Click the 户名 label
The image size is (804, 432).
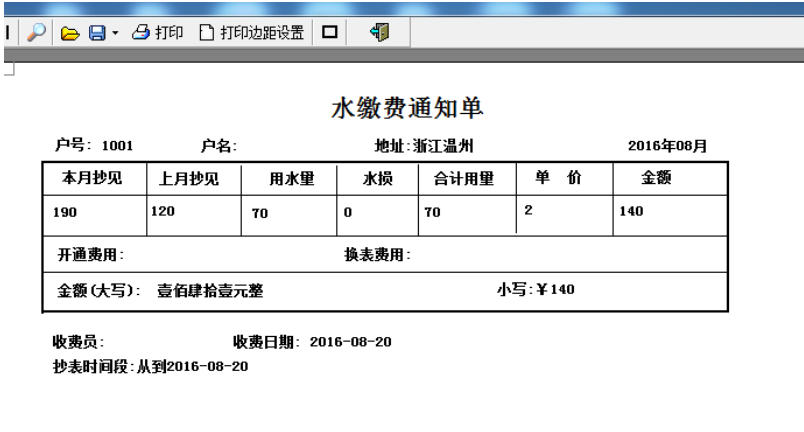click(x=218, y=146)
